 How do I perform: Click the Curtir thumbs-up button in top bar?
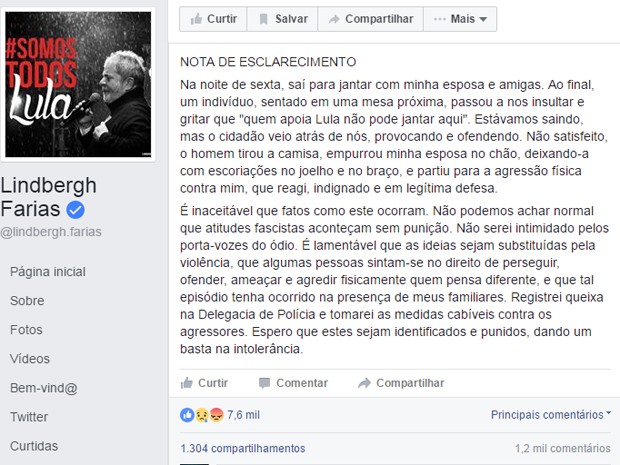[213, 19]
